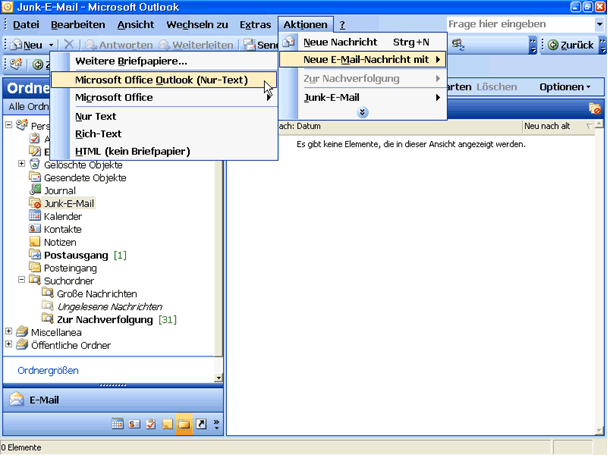The image size is (608, 456).
Task: Click the Postausgang folder icon
Action: coord(35,255)
